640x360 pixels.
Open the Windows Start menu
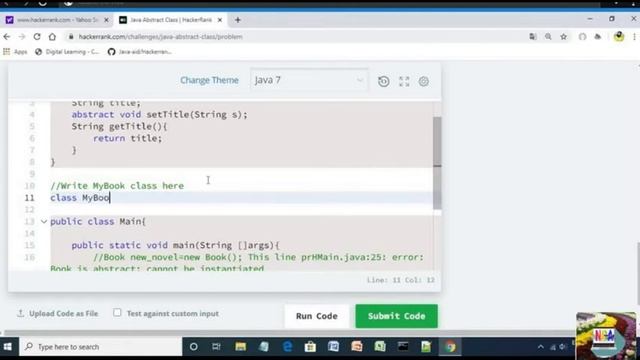click(8, 347)
